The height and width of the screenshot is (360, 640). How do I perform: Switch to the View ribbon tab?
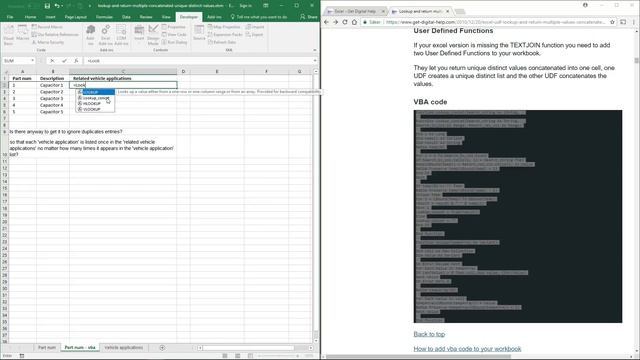click(x=166, y=17)
